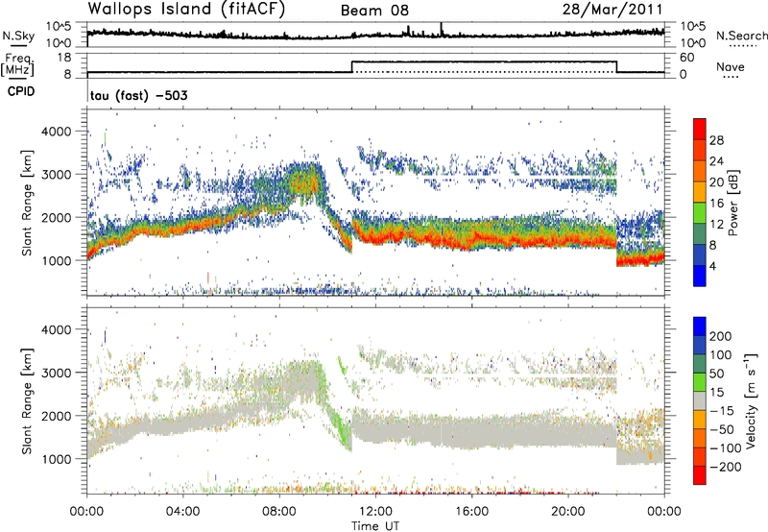Click the '3000' tick on power panel
The image size is (768, 532).
click(x=59, y=175)
